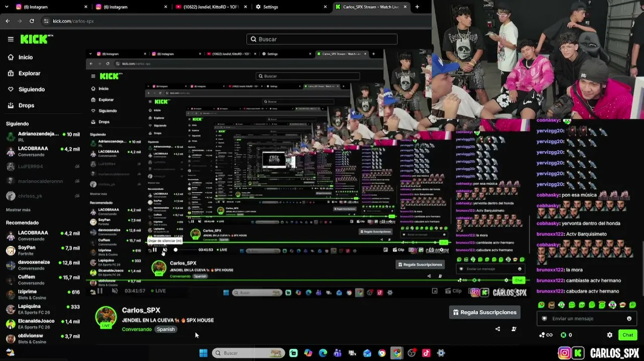
Task: Click the first green Kick emote
Action: coord(541,304)
